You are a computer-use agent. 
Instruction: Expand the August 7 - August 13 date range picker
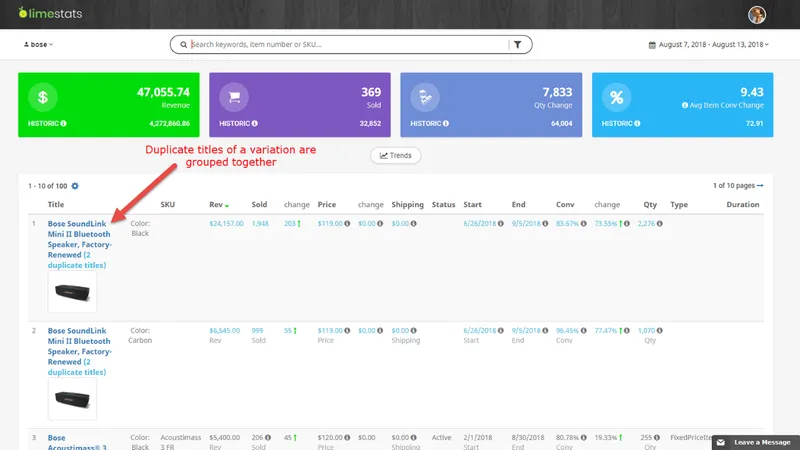[709, 44]
